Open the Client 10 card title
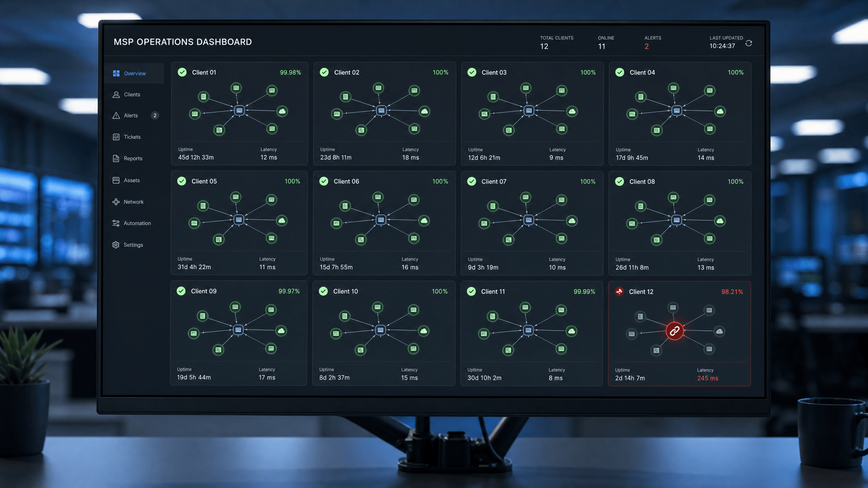 tap(346, 291)
